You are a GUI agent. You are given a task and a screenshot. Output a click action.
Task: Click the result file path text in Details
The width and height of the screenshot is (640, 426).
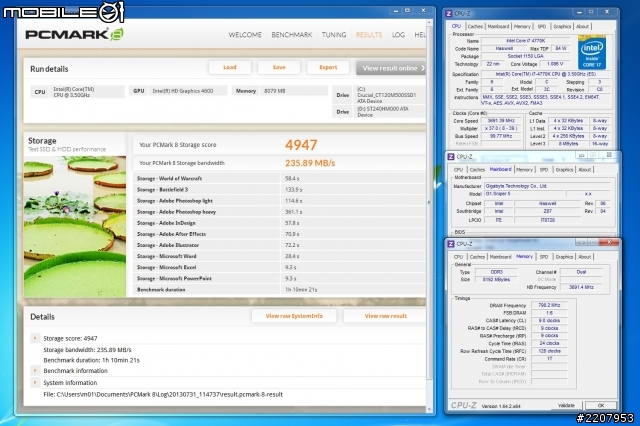pyautogui.click(x=163, y=395)
